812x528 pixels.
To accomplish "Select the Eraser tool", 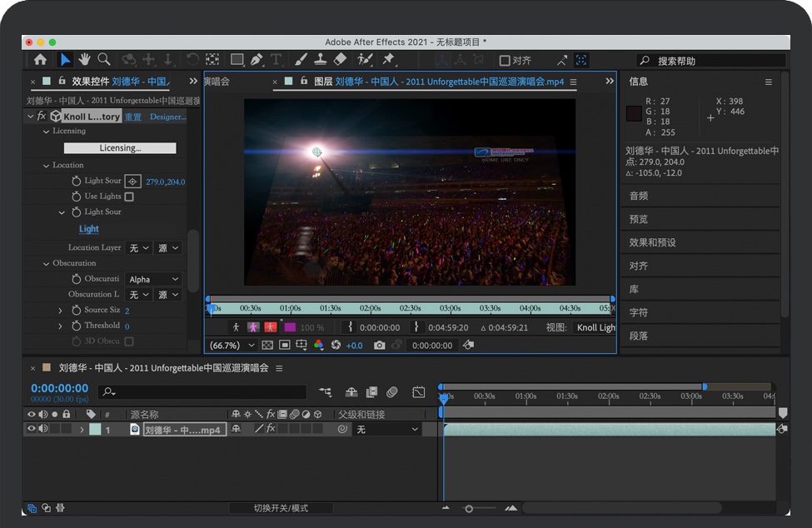I will pos(339,59).
